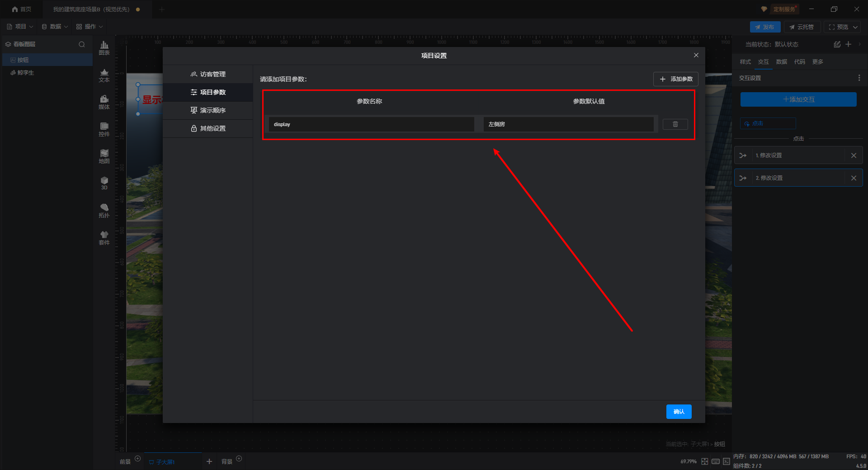
Task: Delete the display parameter with trash icon
Action: (675, 124)
